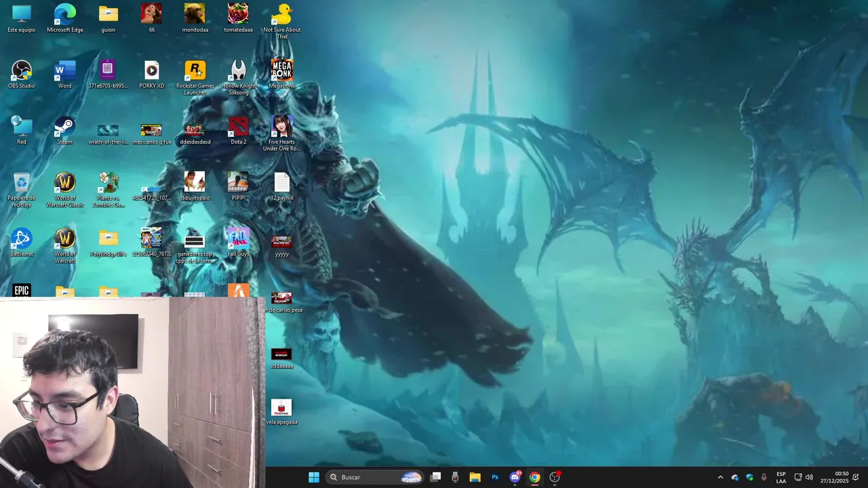This screenshot has height=488, width=868.
Task: Select the vela apagada file
Action: (281, 411)
